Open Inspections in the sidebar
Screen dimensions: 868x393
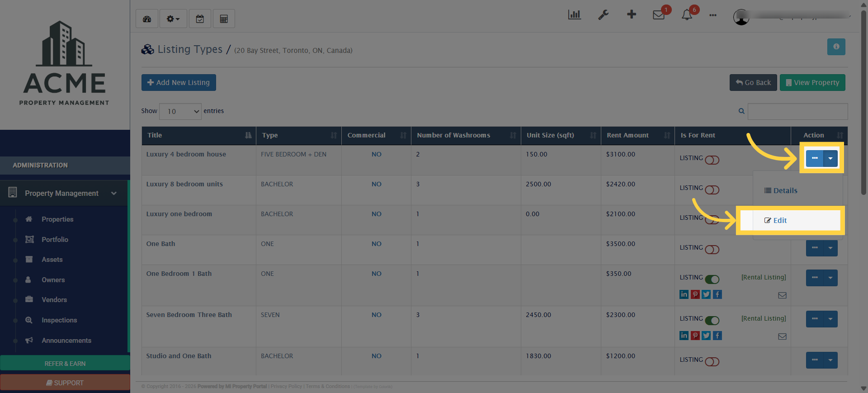tap(59, 320)
